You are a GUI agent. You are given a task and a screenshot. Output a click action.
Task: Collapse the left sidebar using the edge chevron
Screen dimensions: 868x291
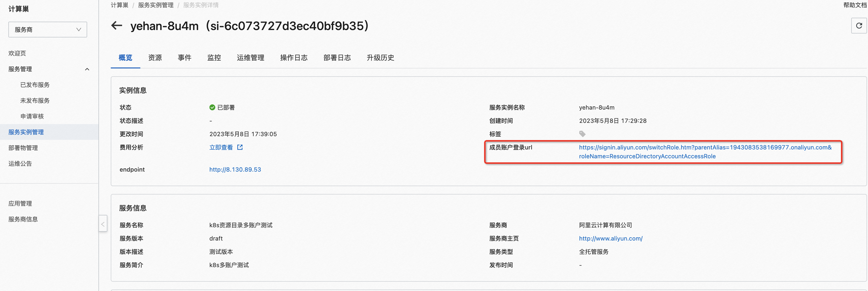tap(103, 223)
